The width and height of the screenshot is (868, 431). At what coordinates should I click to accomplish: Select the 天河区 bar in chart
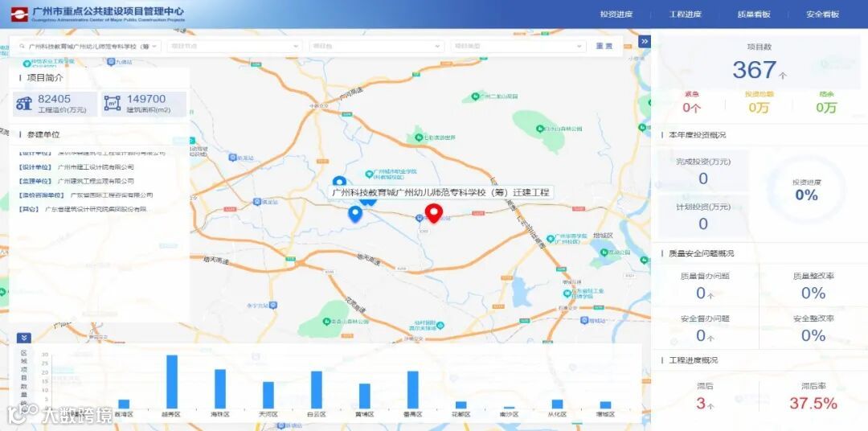[x=268, y=395]
